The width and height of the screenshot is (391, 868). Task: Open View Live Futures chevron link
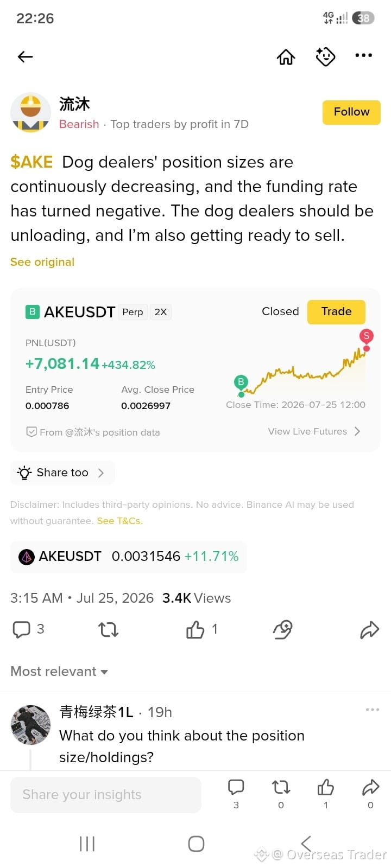[x=314, y=431]
